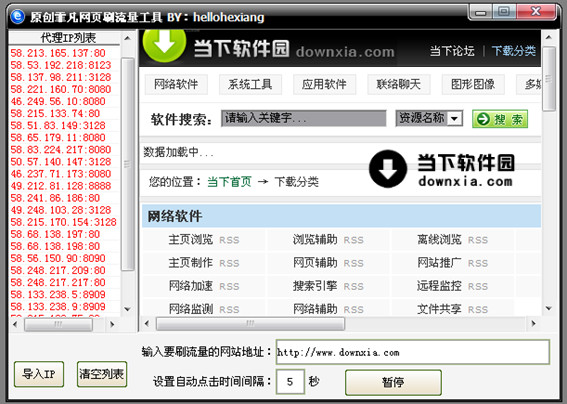This screenshot has width=567, height=404.
Task: Open the 图形图像 navigation tab
Action: click(x=473, y=84)
